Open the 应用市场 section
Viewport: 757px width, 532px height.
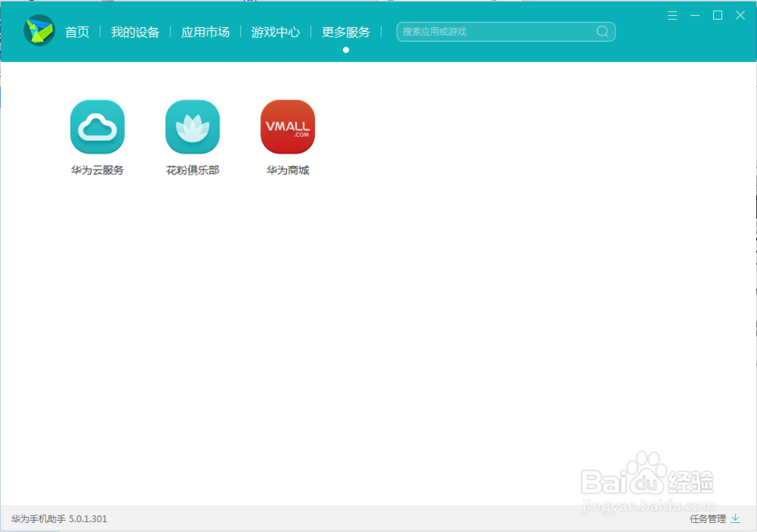[x=205, y=32]
